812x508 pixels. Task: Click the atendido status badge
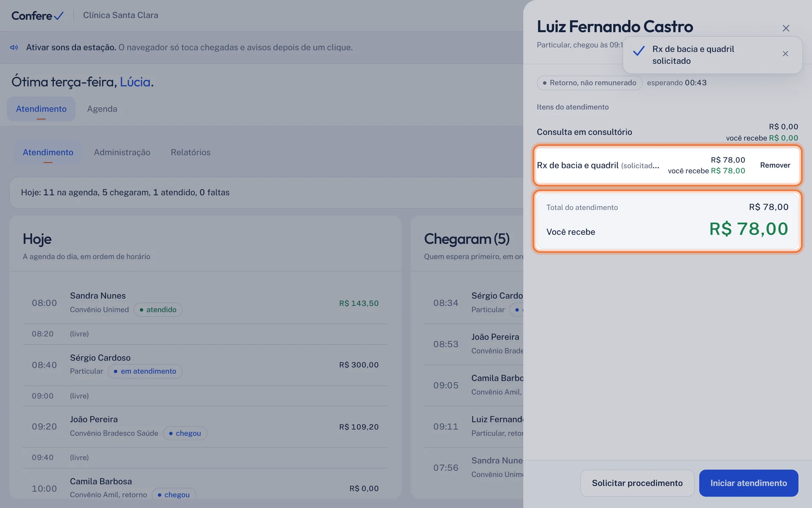click(158, 309)
